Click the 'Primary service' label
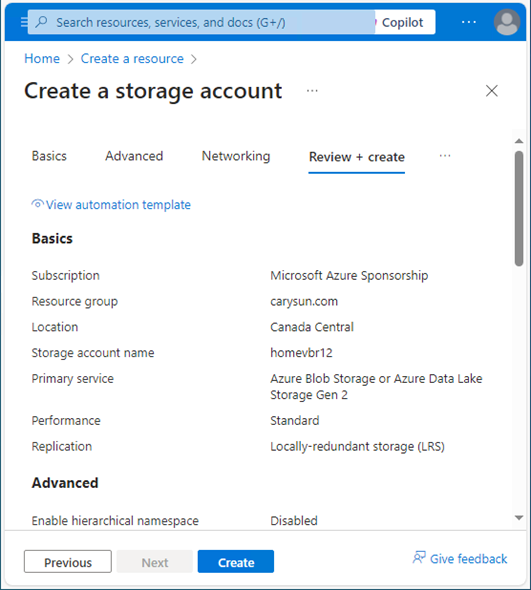The image size is (531, 590). point(73,379)
